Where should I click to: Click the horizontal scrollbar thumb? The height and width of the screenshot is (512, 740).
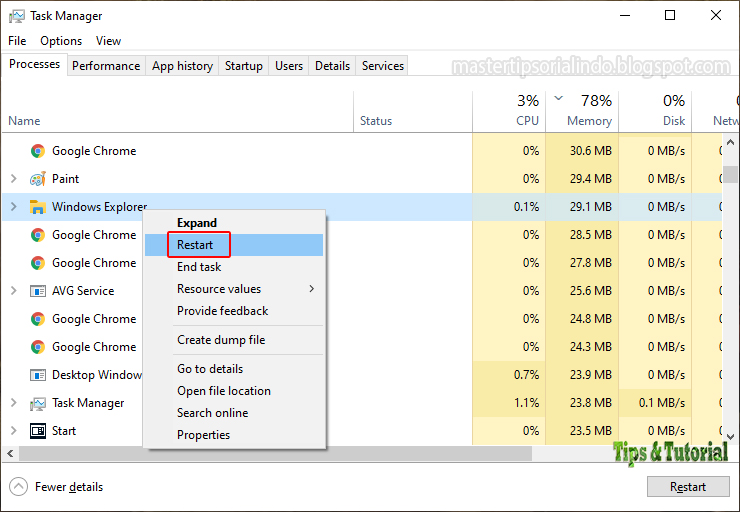click(x=275, y=454)
